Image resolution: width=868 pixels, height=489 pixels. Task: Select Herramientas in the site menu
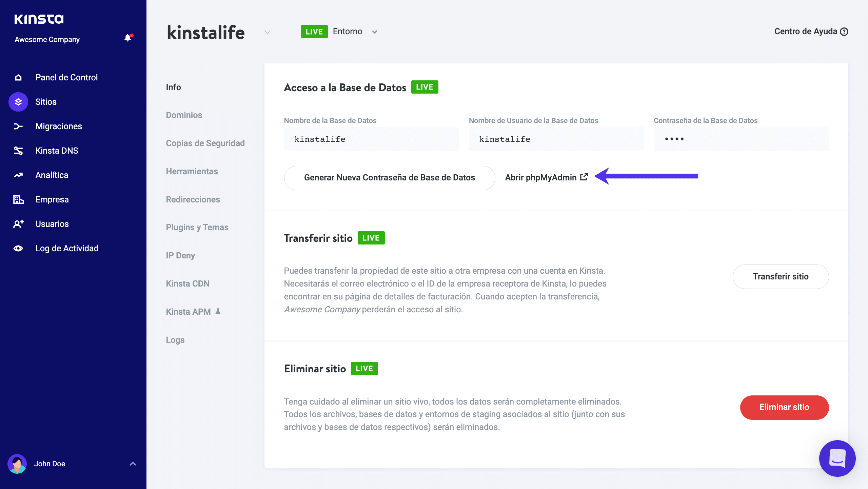click(x=192, y=171)
